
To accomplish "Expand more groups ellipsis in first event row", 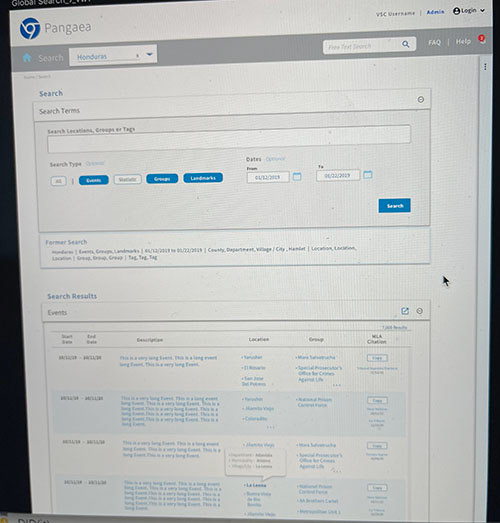I will (x=337, y=385).
